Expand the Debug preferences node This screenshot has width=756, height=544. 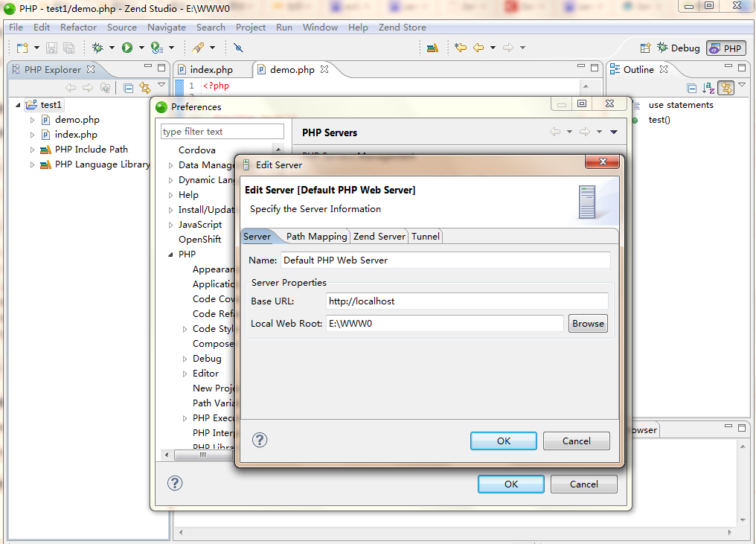[185, 359]
